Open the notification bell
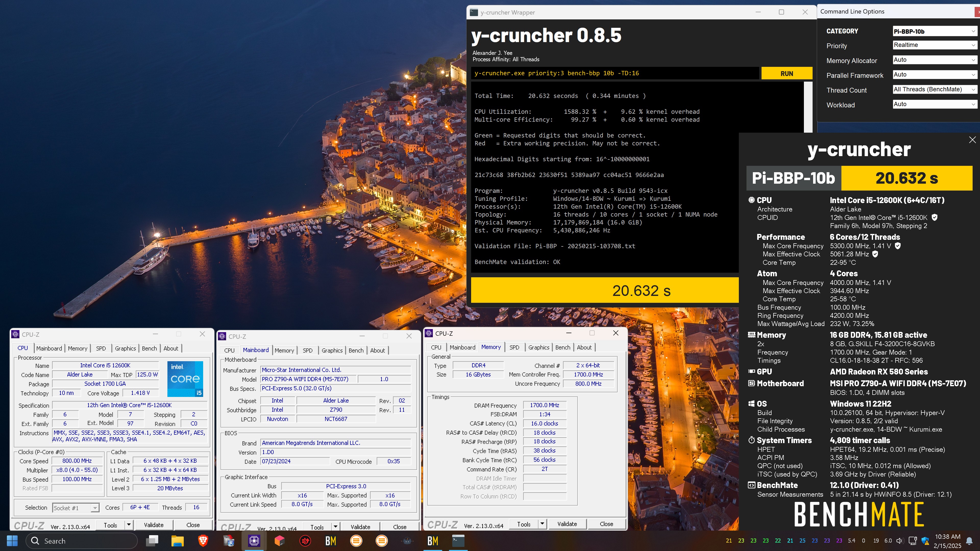Viewport: 980px width, 551px height. click(x=969, y=541)
